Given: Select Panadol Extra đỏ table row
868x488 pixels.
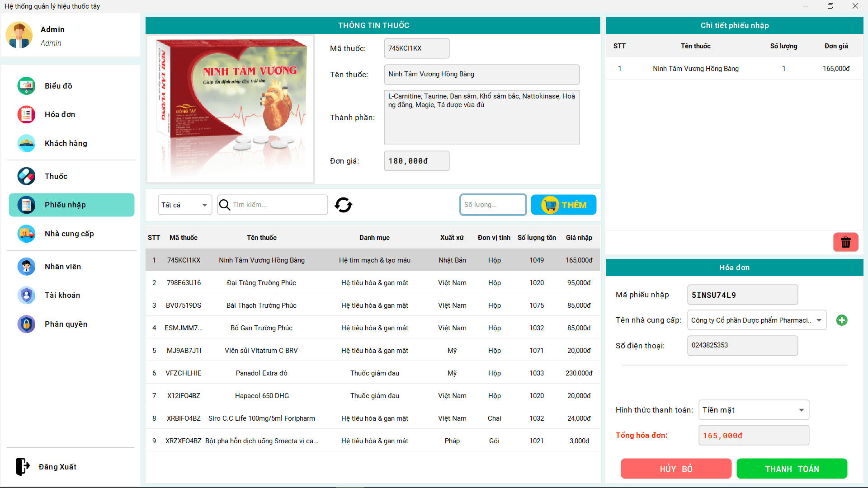Looking at the screenshot, I should click(x=373, y=373).
